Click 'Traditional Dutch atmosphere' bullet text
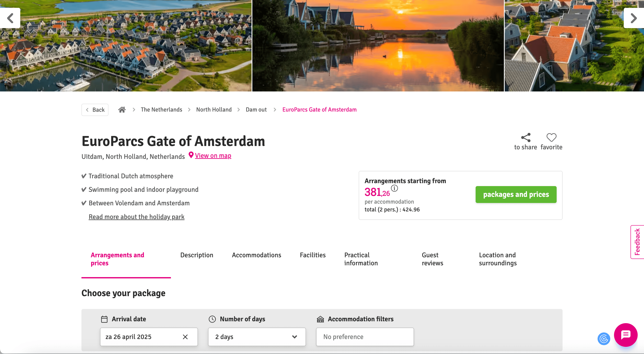This screenshot has width=644, height=354. coord(131,176)
